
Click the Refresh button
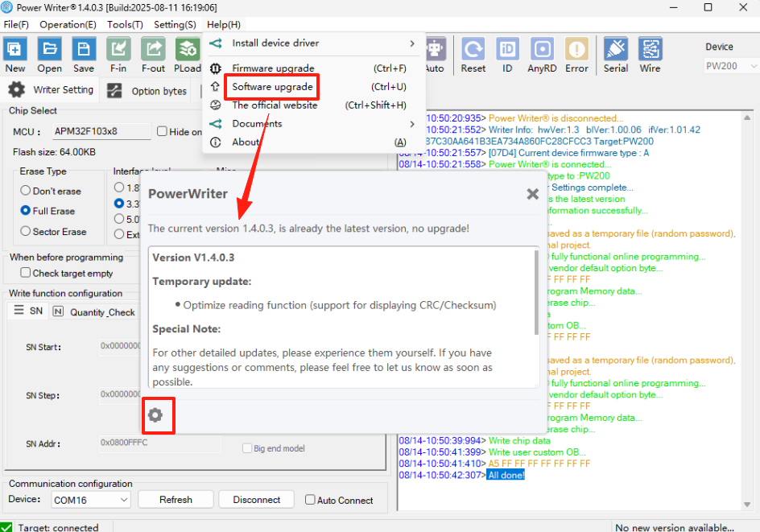click(x=176, y=500)
